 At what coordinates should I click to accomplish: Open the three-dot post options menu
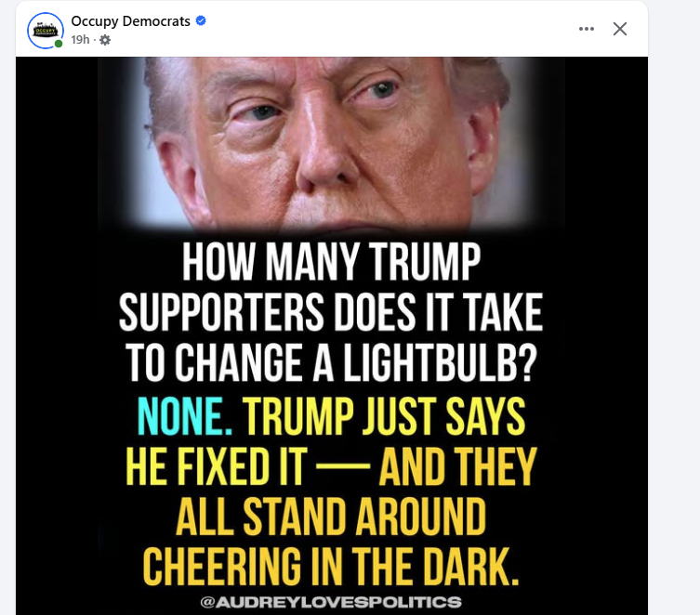tap(586, 29)
